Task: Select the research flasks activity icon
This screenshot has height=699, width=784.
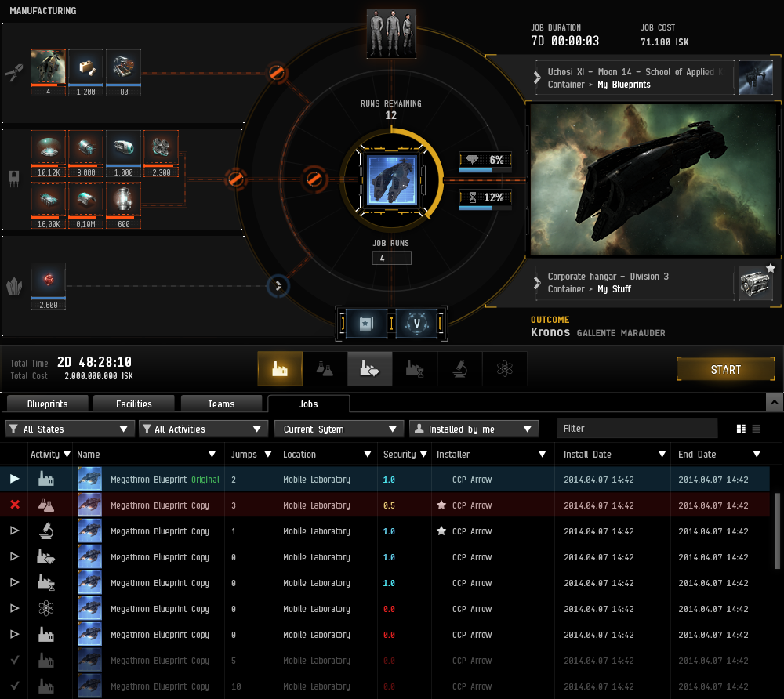Action: coord(325,369)
